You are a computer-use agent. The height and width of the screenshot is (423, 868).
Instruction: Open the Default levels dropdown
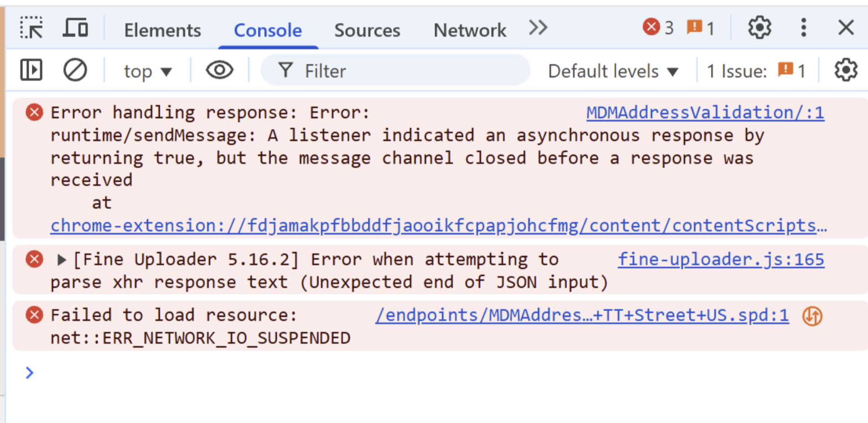pos(613,71)
